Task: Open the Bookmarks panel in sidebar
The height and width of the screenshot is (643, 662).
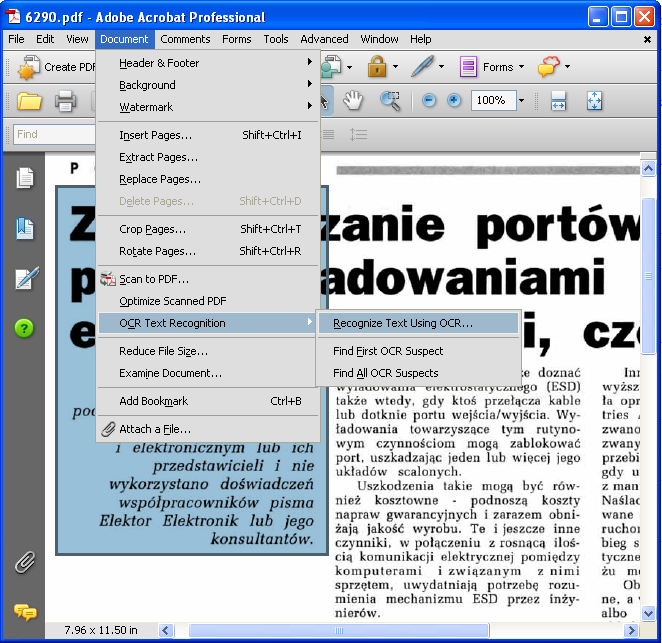Action: [x=25, y=228]
